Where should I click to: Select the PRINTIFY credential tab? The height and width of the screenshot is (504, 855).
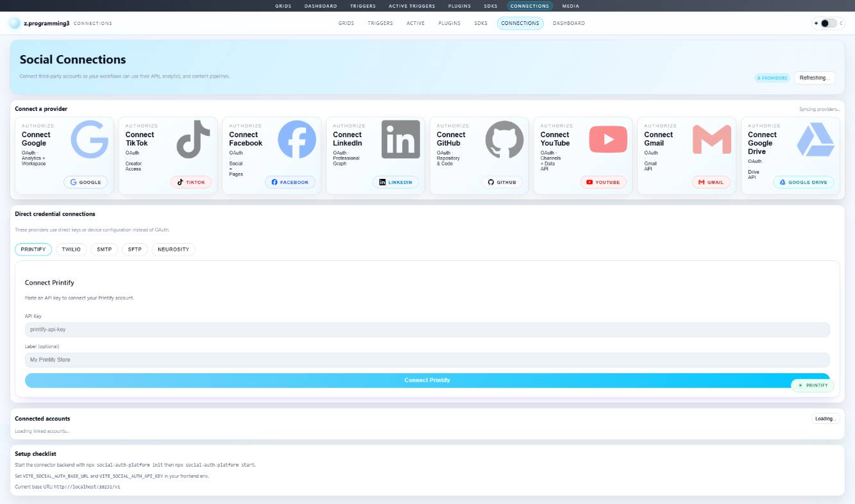(33, 249)
